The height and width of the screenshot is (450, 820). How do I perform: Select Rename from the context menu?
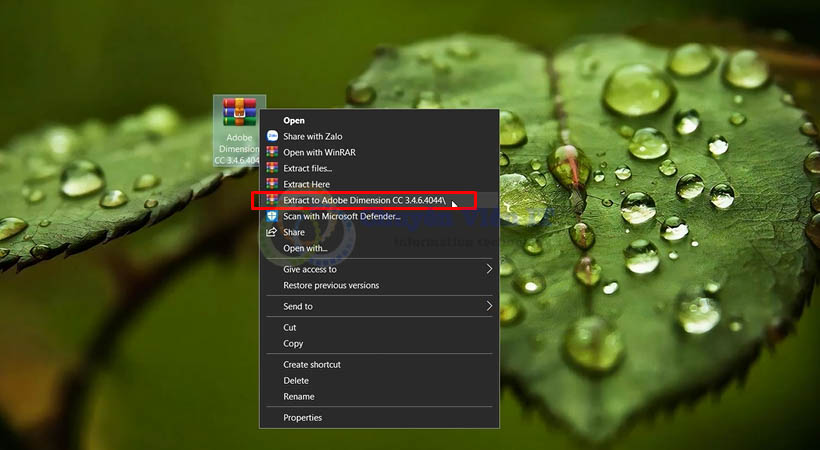point(299,397)
